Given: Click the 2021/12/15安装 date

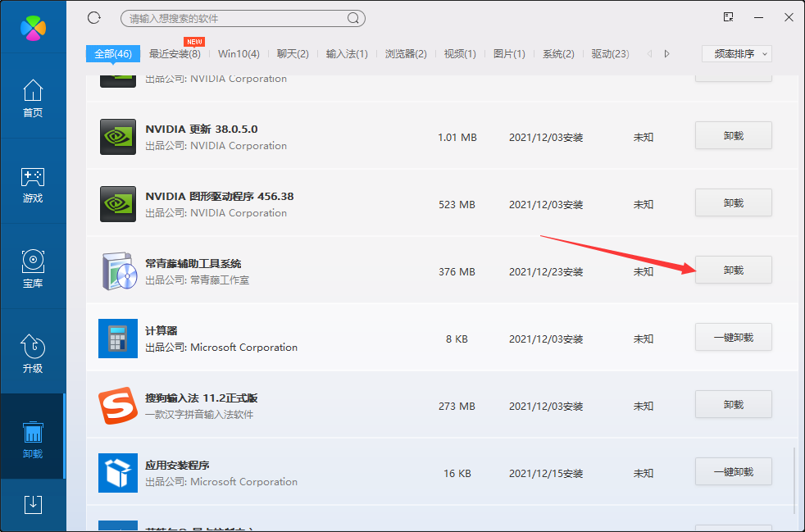Looking at the screenshot, I should tap(546, 474).
